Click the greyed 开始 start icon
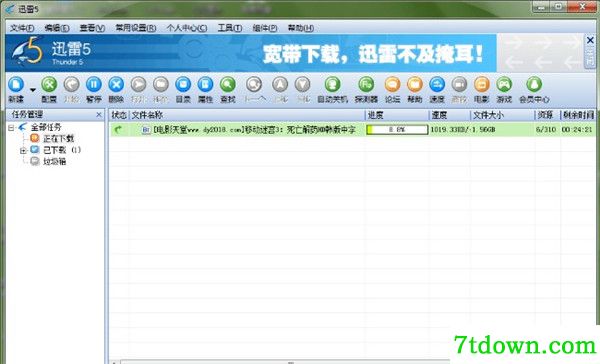Image resolution: width=600 pixels, height=364 pixels. click(x=71, y=85)
